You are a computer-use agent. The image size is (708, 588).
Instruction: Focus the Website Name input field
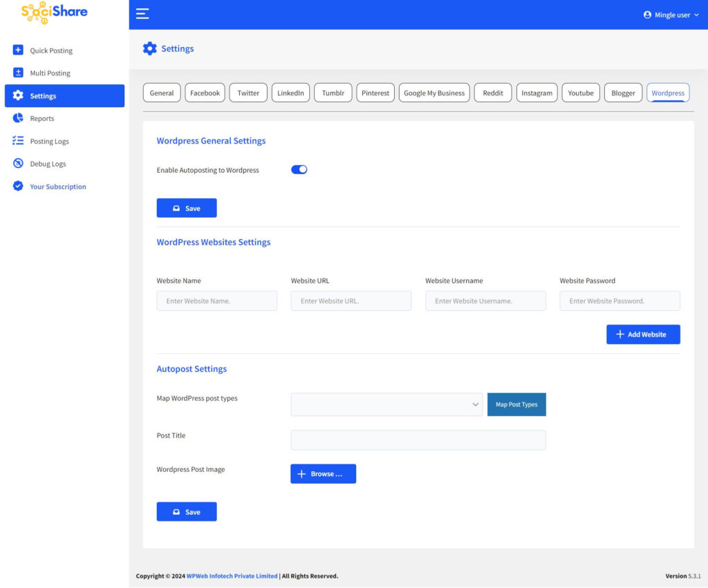(x=216, y=301)
